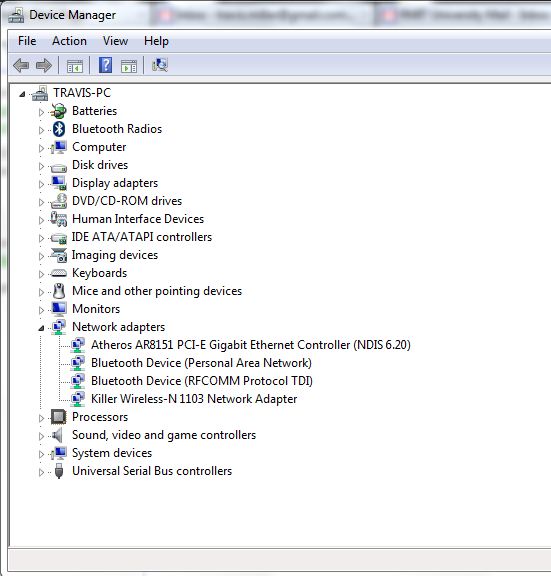Image resolution: width=551 pixels, height=576 pixels.
Task: Select Killer Wireless-N 1103 Network Adapter
Action: (194, 399)
